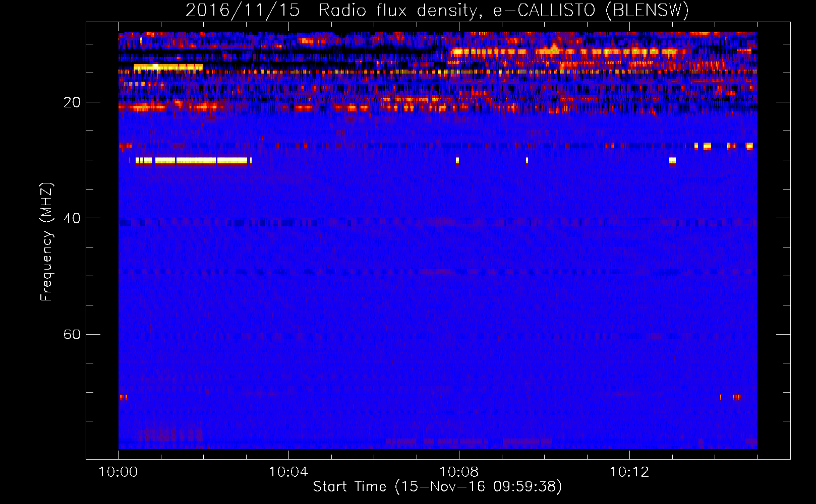Click the '10:04' time tick label
The image size is (816, 504).
[288, 472]
